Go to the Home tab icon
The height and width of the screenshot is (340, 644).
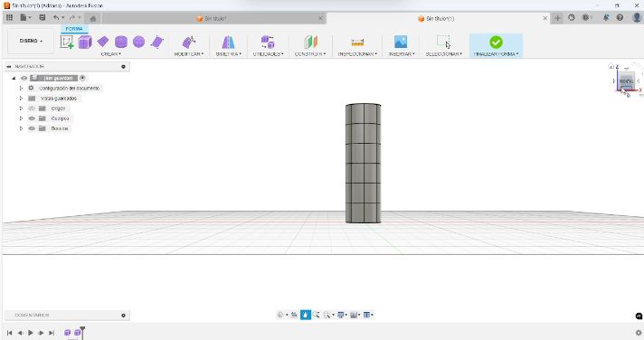point(93,18)
